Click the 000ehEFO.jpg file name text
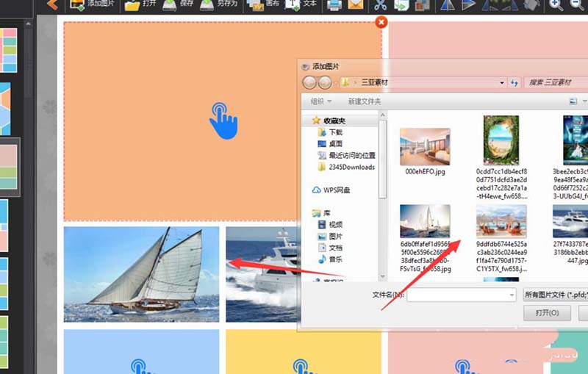The image size is (588, 374). [x=425, y=172]
